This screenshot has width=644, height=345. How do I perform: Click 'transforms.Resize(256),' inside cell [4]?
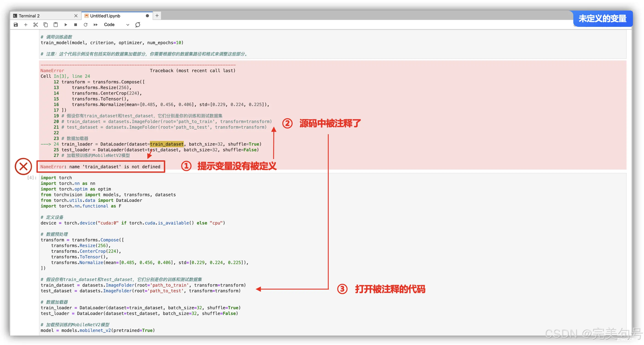click(x=81, y=246)
